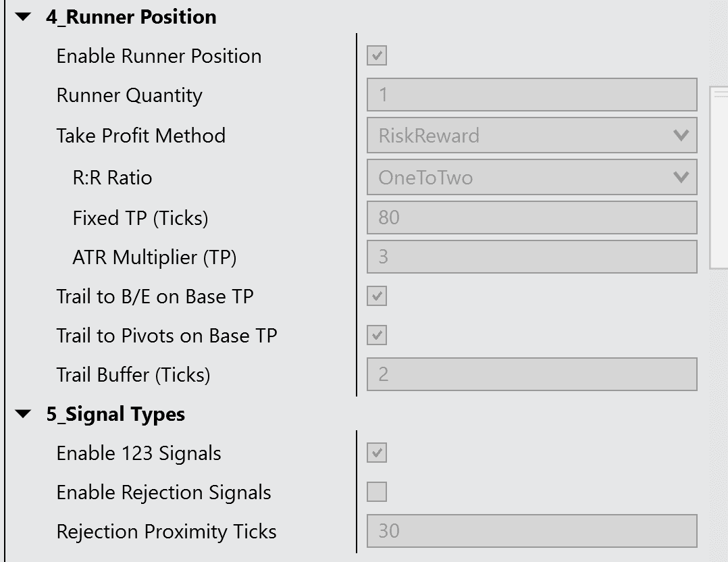The width and height of the screenshot is (728, 562).
Task: Toggle Trail to Pivots on Base TP
Action: [377, 335]
